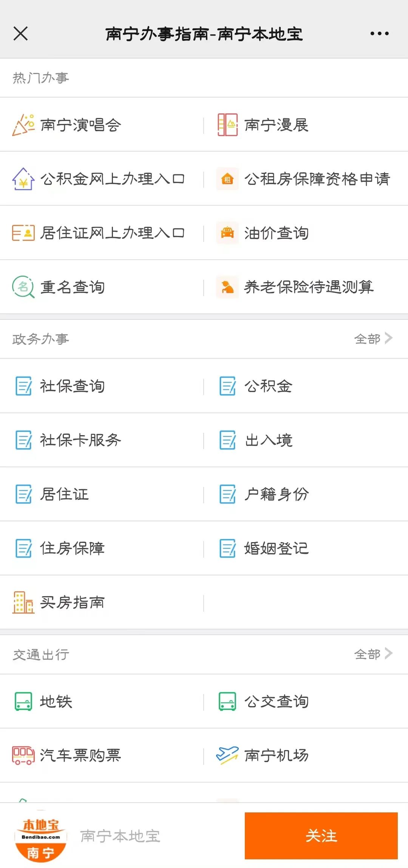Tap the 南宁本地宝 logo thumbnail

click(x=41, y=836)
